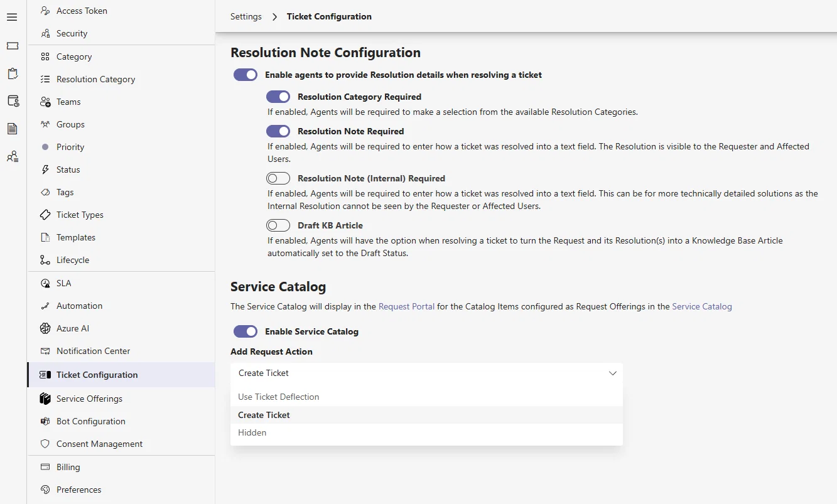This screenshot has width=837, height=504.
Task: Click the Ticket Types icon
Action: [45, 215]
